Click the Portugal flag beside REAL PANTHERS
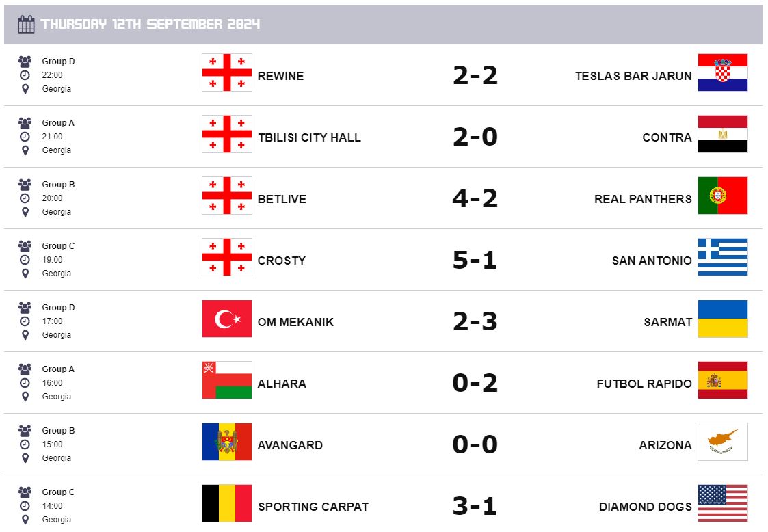This screenshot has height=532, width=768. click(722, 196)
